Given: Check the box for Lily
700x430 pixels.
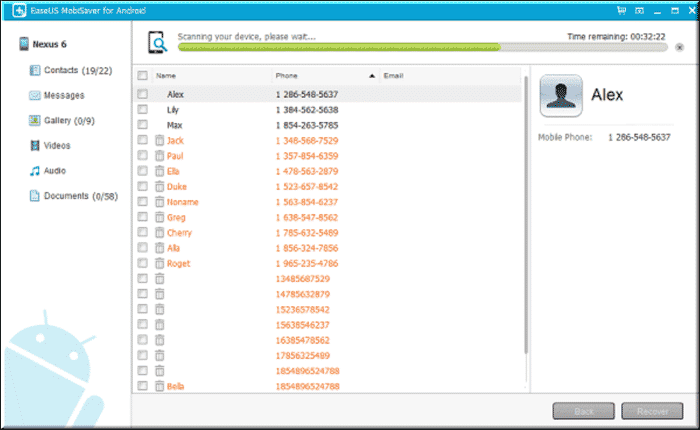Looking at the screenshot, I should [x=142, y=109].
